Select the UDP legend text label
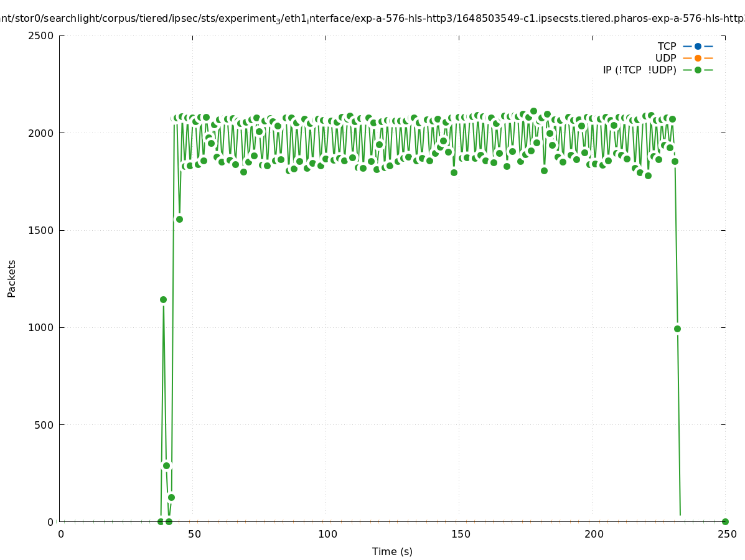This screenshot has height=560, width=745. click(665, 58)
